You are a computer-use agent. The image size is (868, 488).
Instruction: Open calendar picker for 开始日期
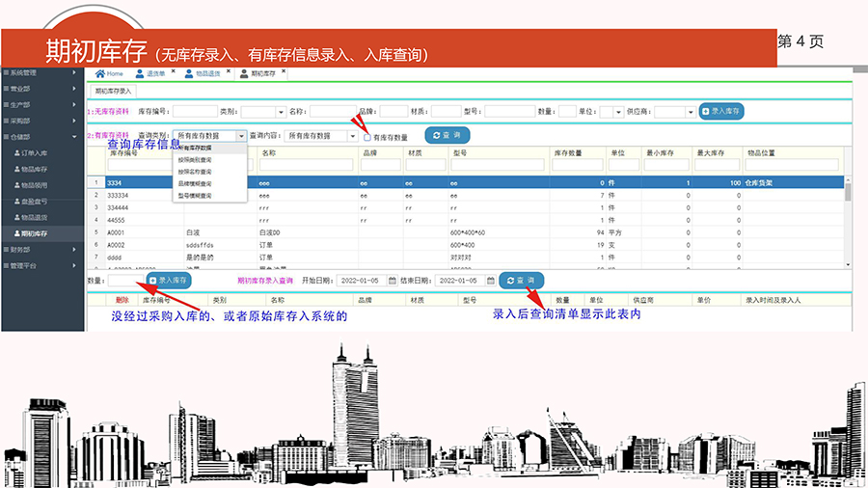pos(392,281)
